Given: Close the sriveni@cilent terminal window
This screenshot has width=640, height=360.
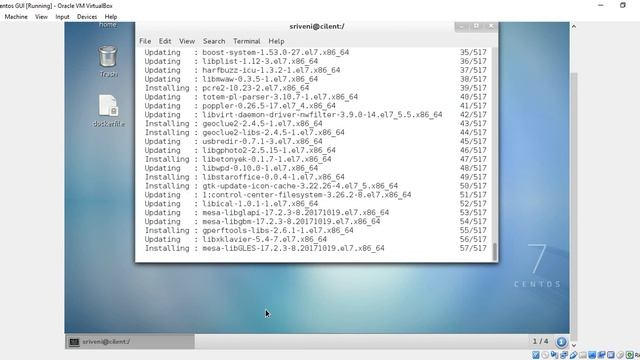Looking at the screenshot, I should tap(491, 27).
